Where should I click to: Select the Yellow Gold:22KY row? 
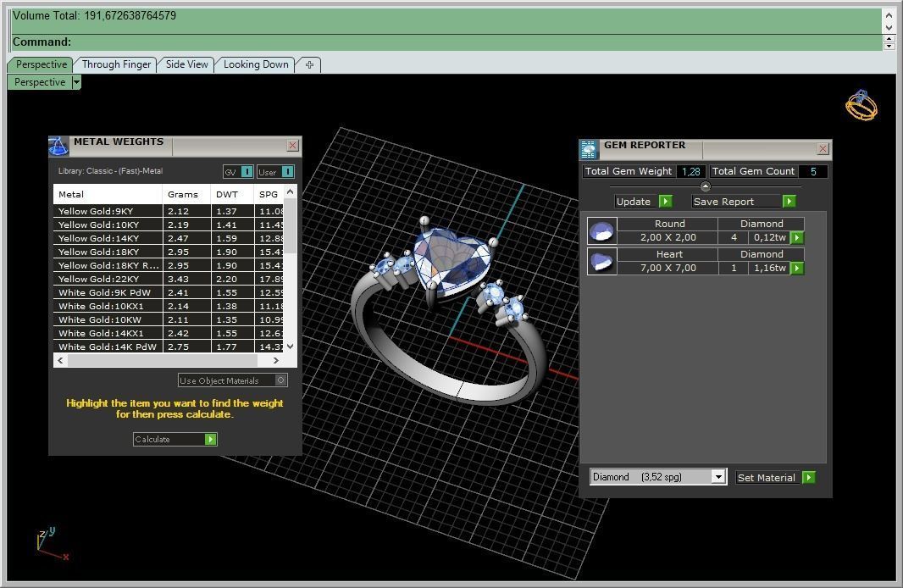coord(169,279)
